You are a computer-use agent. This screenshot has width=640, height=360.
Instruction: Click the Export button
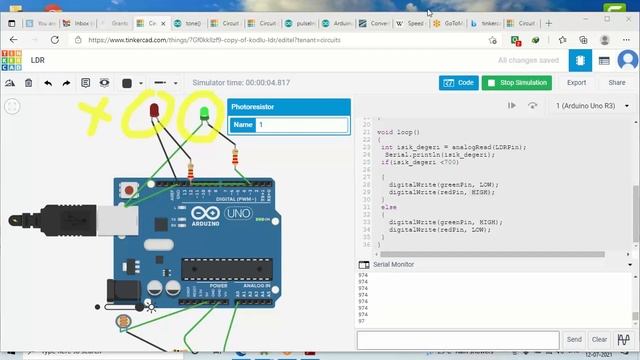[576, 83]
